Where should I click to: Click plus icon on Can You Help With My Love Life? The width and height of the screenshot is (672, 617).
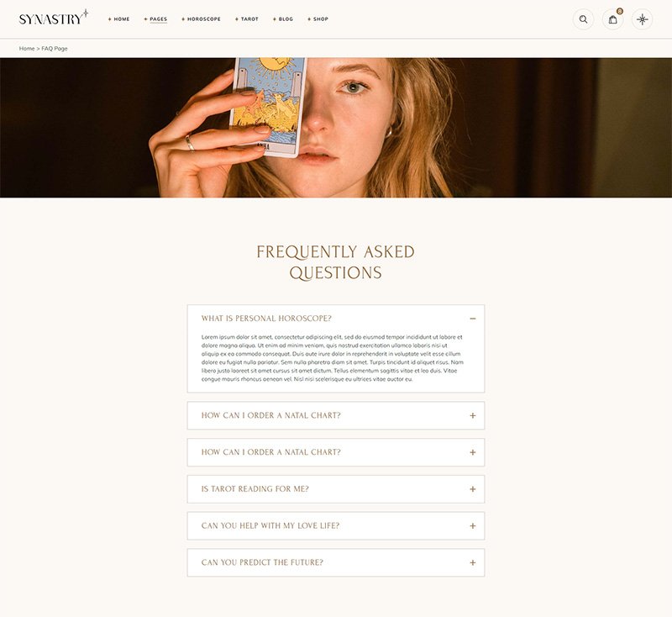tap(473, 525)
